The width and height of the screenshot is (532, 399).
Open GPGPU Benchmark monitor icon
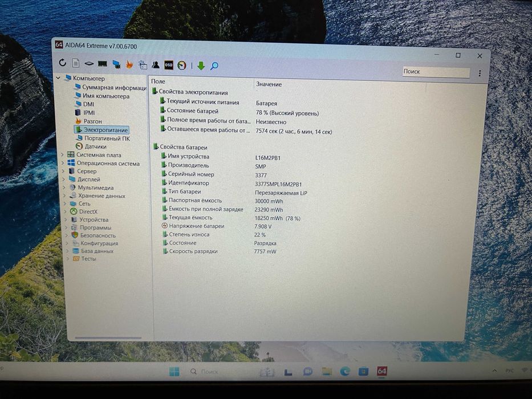tap(116, 64)
